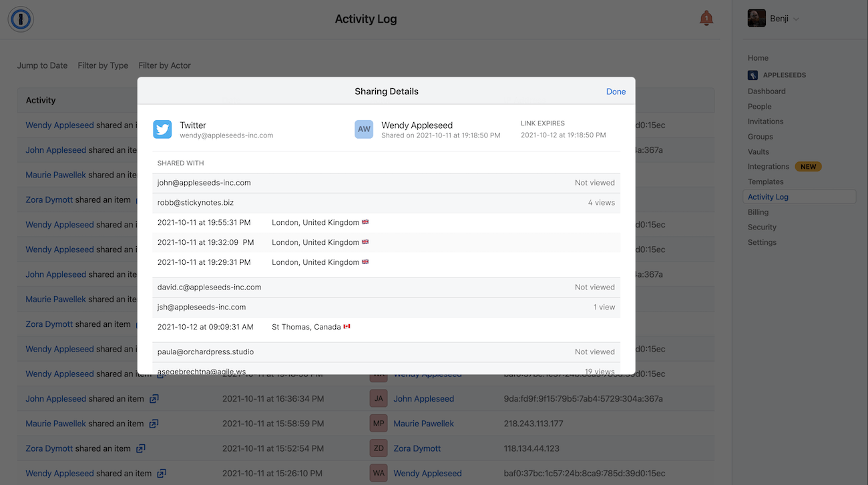Click Done to close Sharing Details

click(x=615, y=91)
